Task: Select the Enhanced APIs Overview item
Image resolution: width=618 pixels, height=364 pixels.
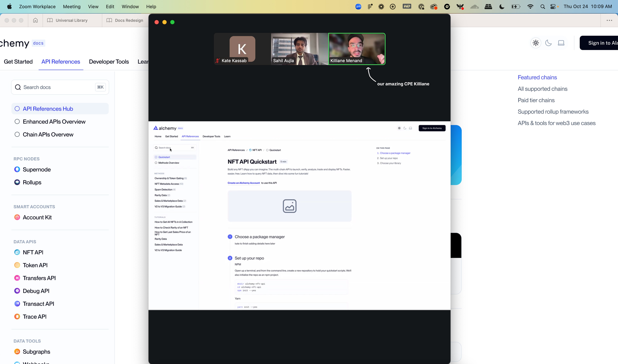Action: click(54, 122)
